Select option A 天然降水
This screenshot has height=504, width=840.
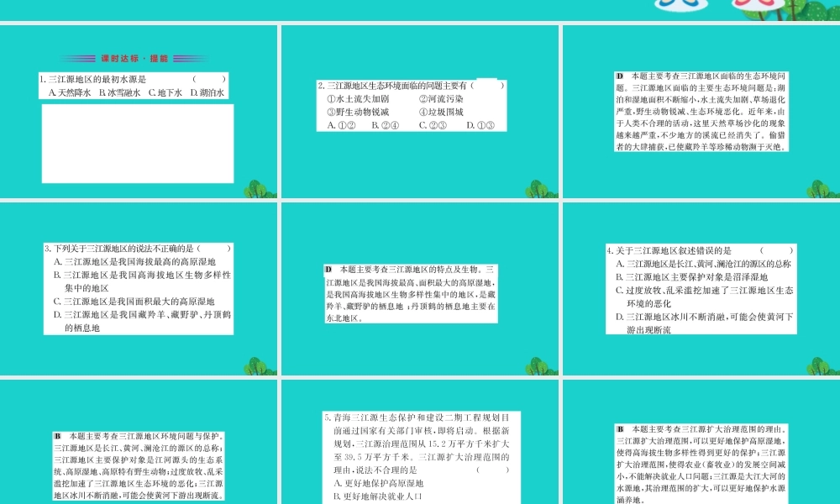pos(70,92)
